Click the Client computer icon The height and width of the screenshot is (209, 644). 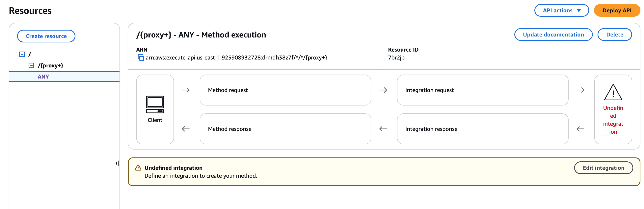click(155, 104)
